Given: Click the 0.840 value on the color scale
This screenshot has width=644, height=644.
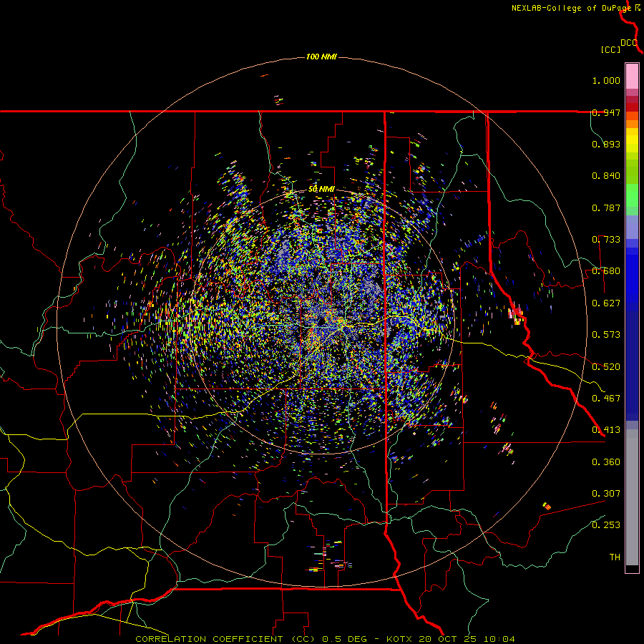Looking at the screenshot, I should click(606, 176).
